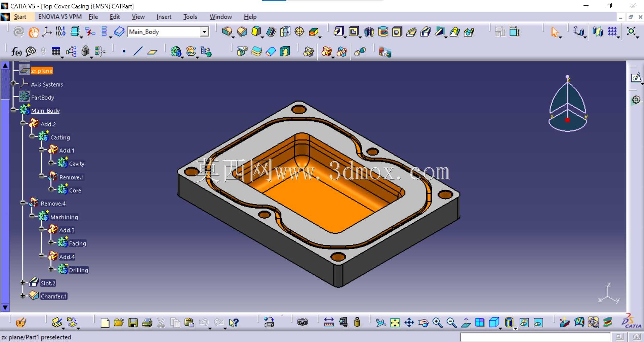Open the Formula f(x) editor
This screenshot has width=644, height=342.
[16, 51]
